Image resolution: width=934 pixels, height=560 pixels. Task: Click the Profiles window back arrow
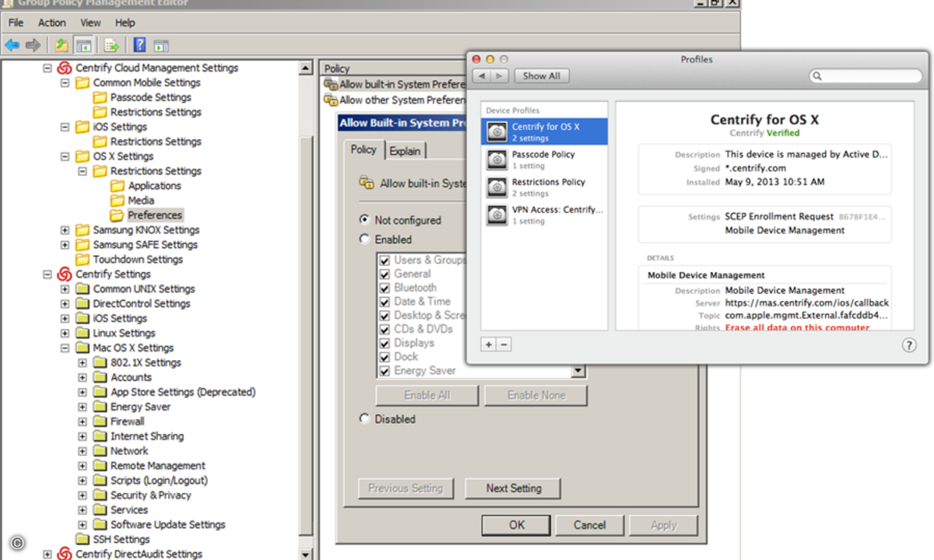(482, 75)
